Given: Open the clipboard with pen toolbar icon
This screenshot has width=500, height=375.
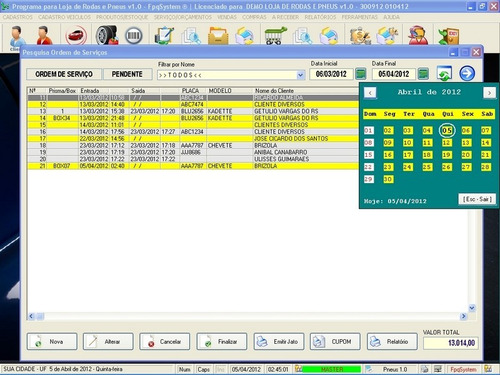Looking at the screenshot, I should (x=164, y=35).
